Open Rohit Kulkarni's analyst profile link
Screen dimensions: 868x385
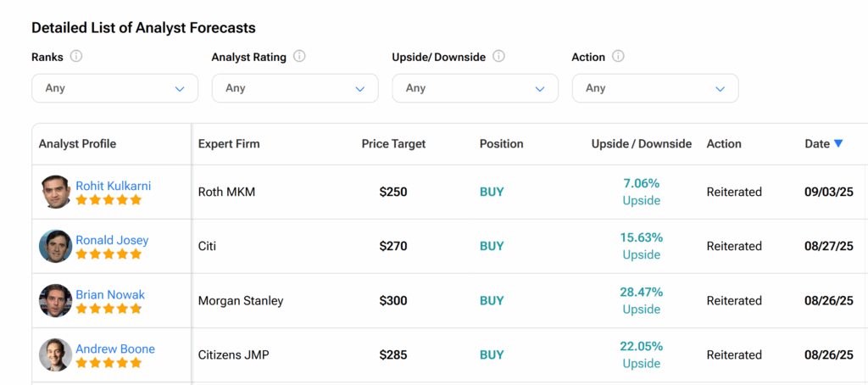114,186
